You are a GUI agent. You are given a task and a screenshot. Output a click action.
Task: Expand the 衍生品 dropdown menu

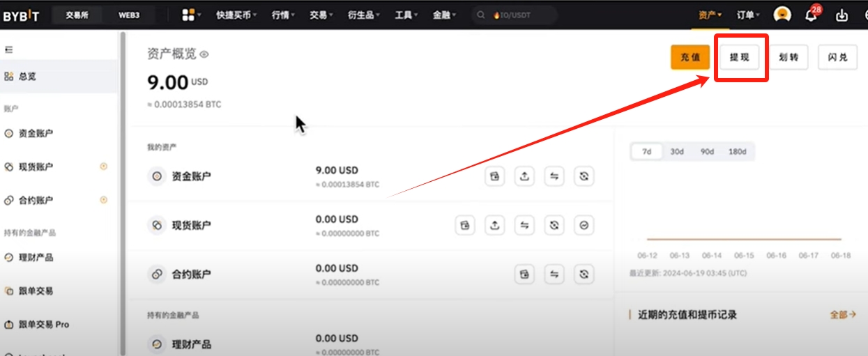(x=364, y=15)
